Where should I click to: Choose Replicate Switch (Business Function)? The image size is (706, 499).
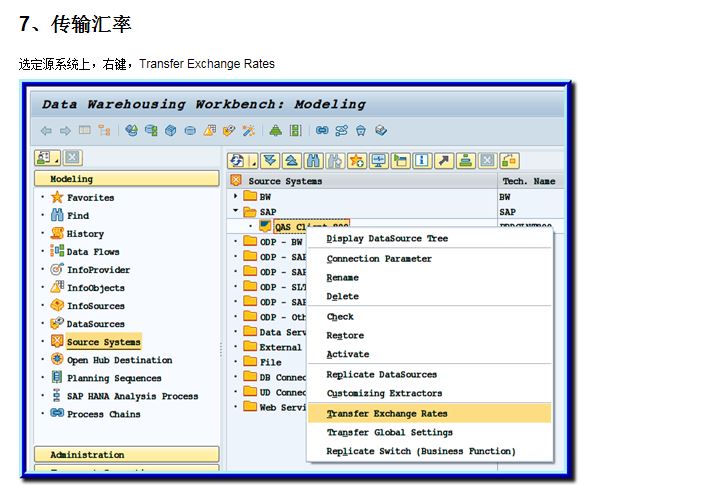tap(421, 452)
